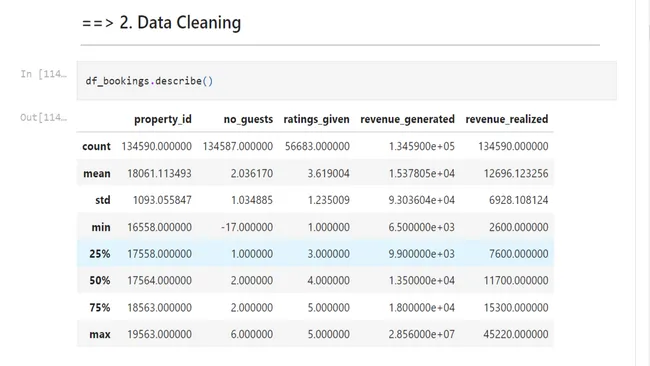
Task: Click the 1.345900e+05 cell
Action: pos(422,146)
